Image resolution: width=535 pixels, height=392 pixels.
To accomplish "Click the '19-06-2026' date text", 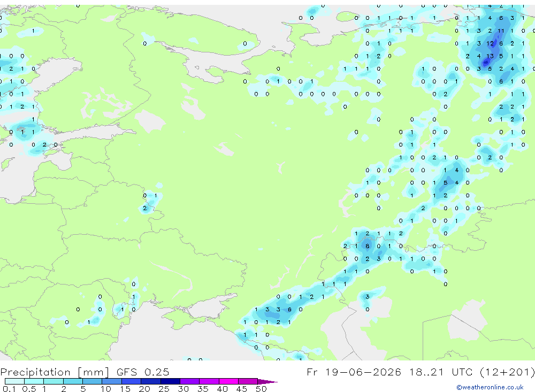I will coord(363,372).
